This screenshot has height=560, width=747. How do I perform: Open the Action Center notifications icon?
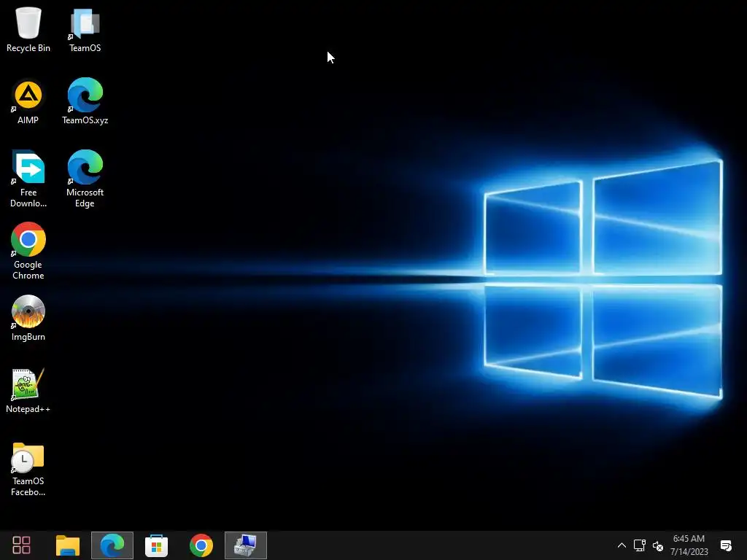click(x=726, y=545)
